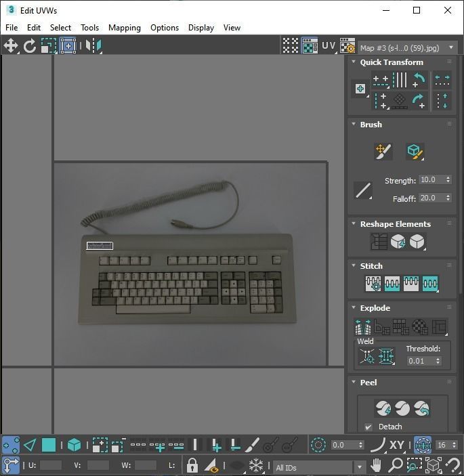464x476 pixels.
Task: Click Stitch to Target icon
Action: coord(373,284)
